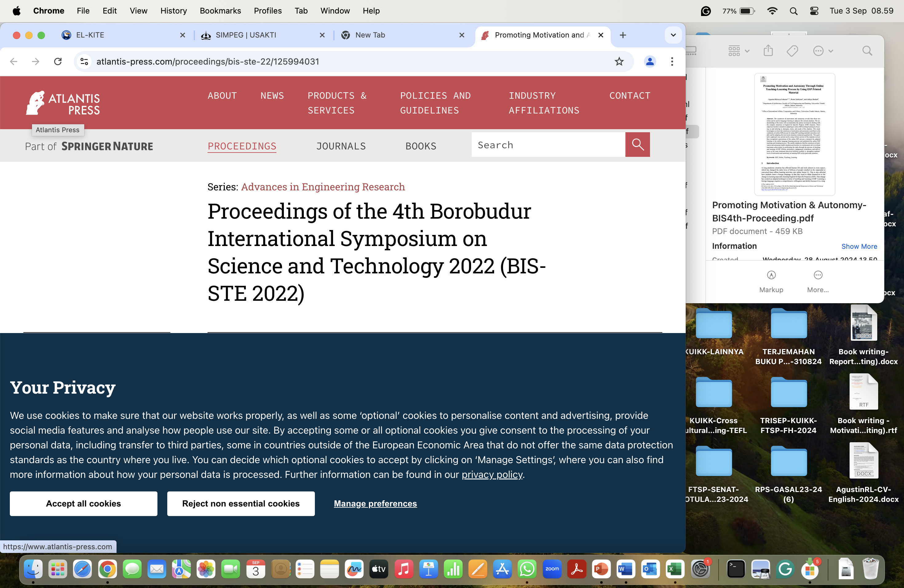This screenshot has height=588, width=904.
Task: Open Control Center in the menu bar
Action: (x=814, y=11)
